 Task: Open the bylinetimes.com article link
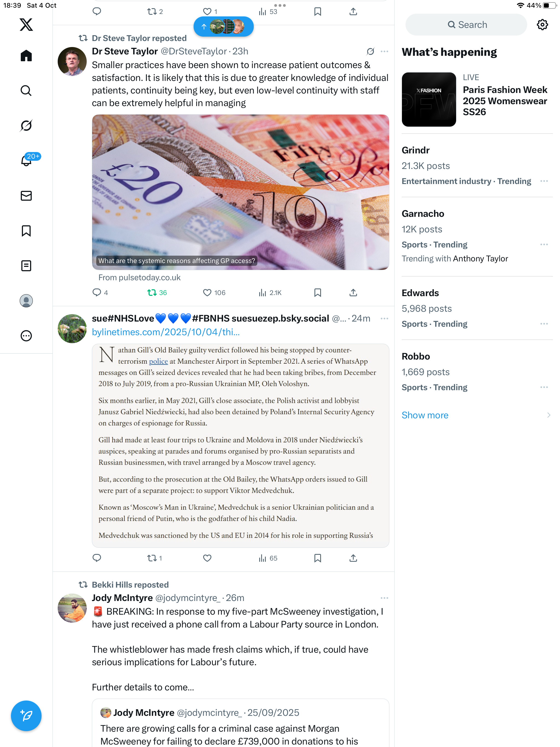[166, 332]
